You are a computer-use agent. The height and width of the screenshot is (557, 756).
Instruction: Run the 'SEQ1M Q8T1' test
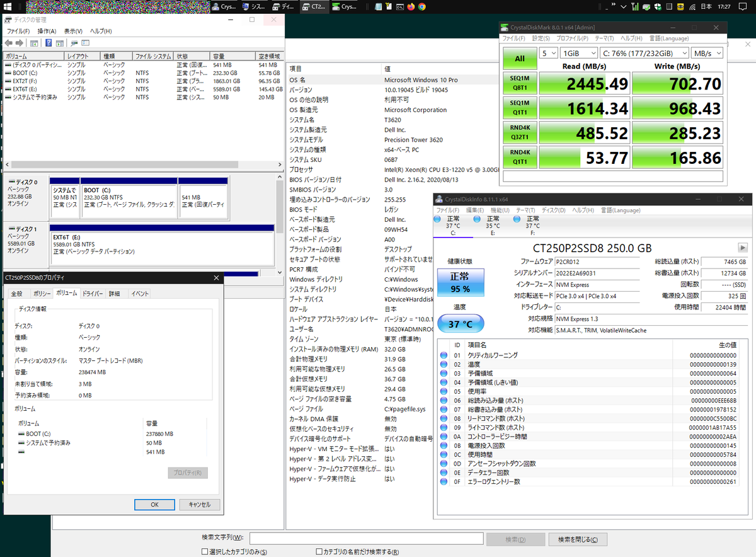[520, 84]
